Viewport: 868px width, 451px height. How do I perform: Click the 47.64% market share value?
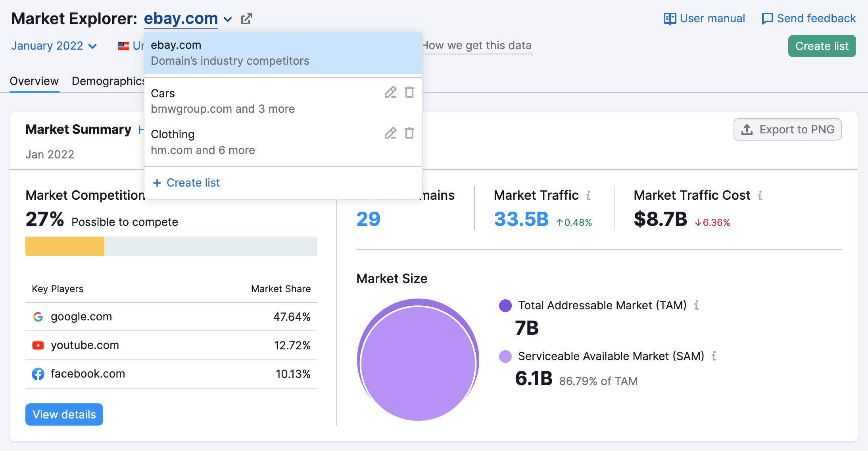pos(292,317)
